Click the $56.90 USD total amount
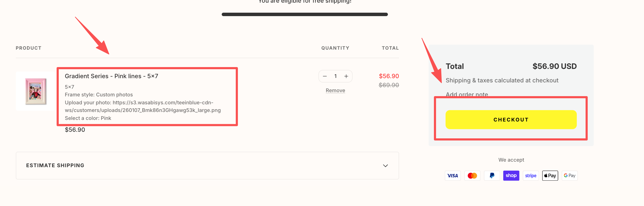 point(554,66)
